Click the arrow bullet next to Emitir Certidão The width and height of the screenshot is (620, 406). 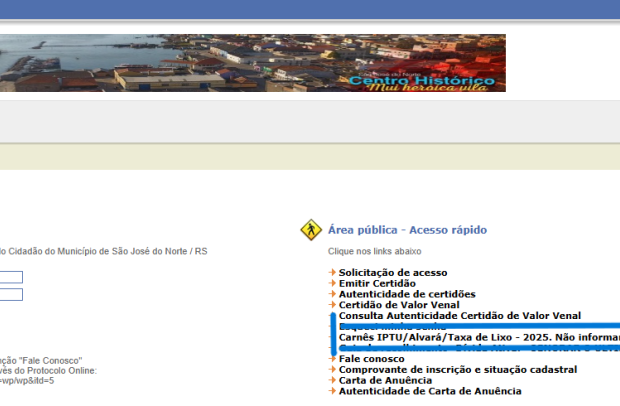pos(333,284)
